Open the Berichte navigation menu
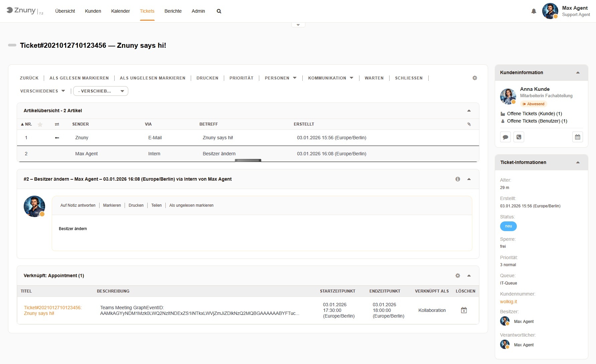Viewport: 596px width, 364px height. pos(173,11)
